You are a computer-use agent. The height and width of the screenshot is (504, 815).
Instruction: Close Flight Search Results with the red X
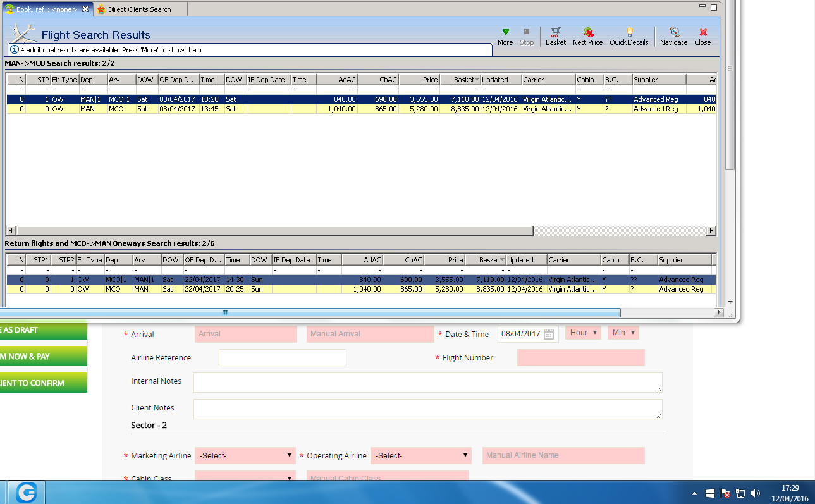coord(703,32)
